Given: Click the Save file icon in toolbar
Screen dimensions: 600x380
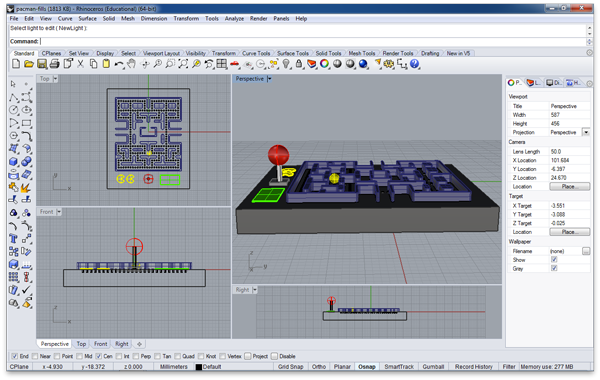Looking at the screenshot, I should (x=42, y=64).
